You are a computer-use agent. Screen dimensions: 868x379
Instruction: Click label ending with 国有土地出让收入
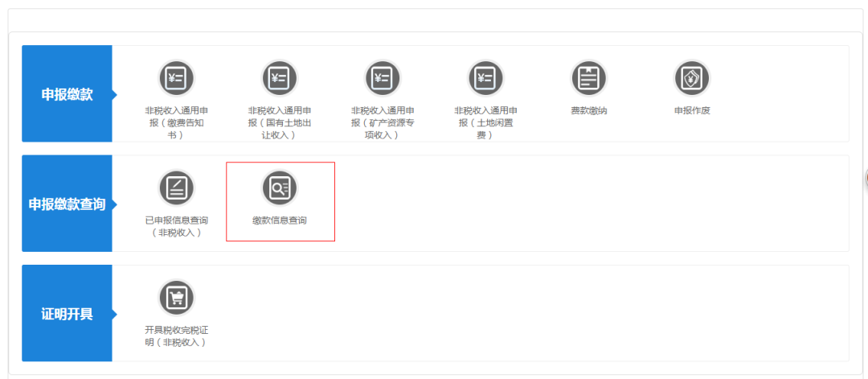[280, 122]
